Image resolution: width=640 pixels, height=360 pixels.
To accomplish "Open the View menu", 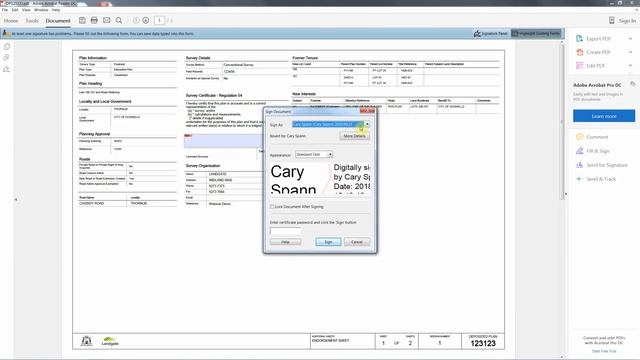I will [26, 10].
